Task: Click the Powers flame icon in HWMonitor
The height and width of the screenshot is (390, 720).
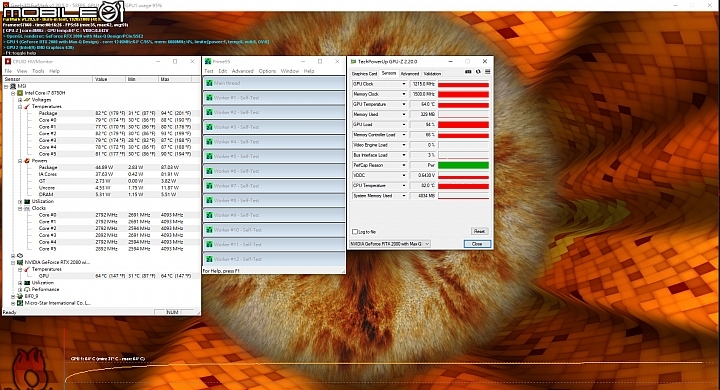Action: point(27,161)
